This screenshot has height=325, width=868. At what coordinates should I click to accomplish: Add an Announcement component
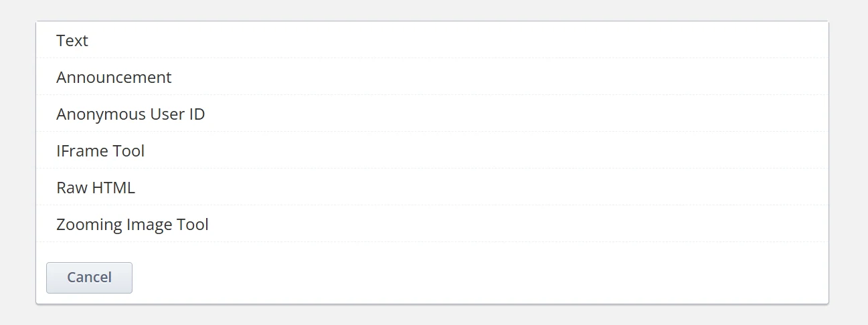pos(432,77)
